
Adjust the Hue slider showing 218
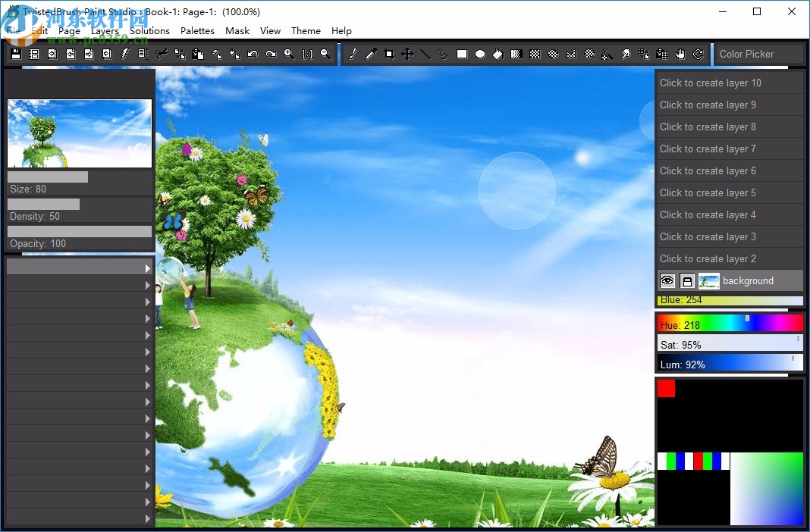728,322
